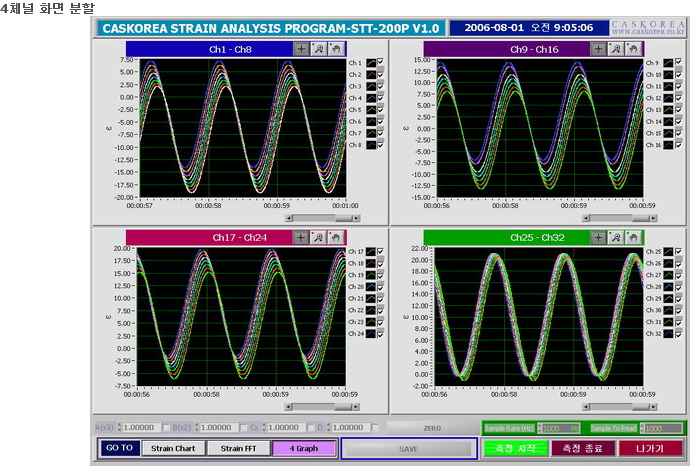Toggle Ch 30 plot visibility checkbox
Image resolution: width=695 pixels, height=474 pixels.
tap(678, 309)
